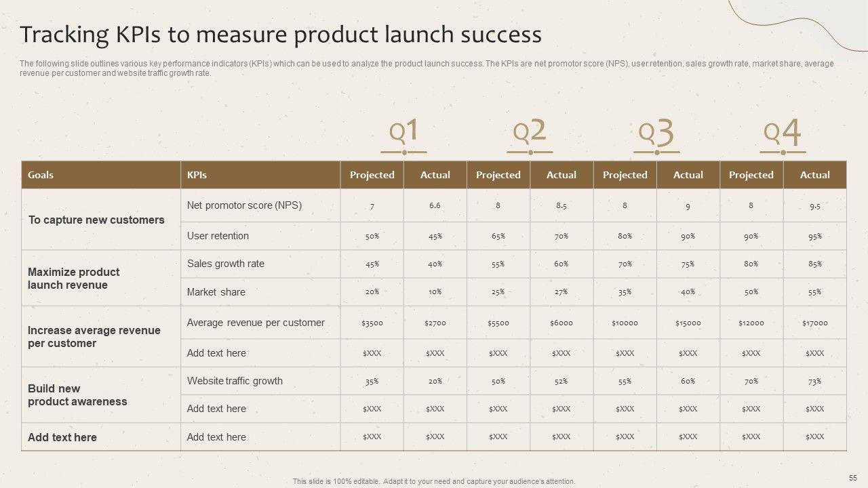The height and width of the screenshot is (488, 868).
Task: Click the Goals column header
Action: coord(41,175)
